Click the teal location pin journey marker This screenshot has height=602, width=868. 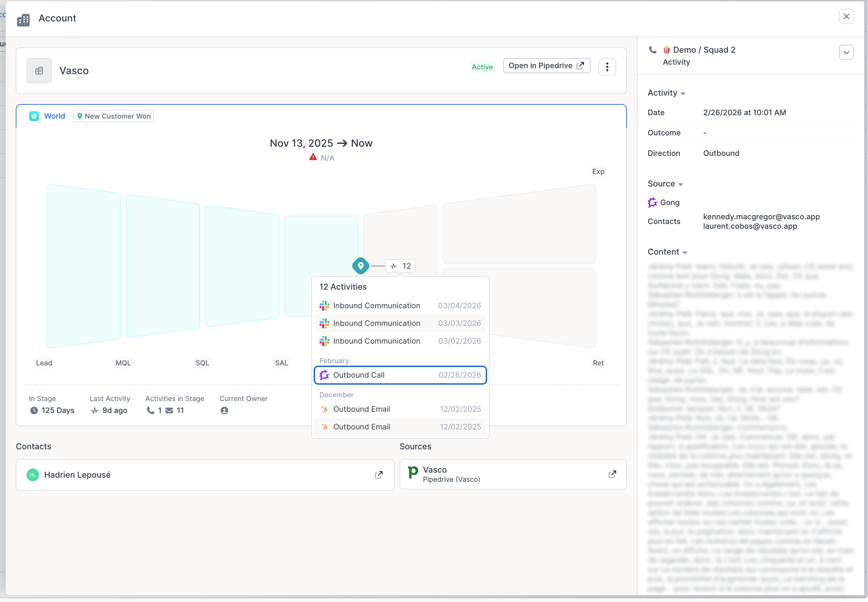point(360,266)
